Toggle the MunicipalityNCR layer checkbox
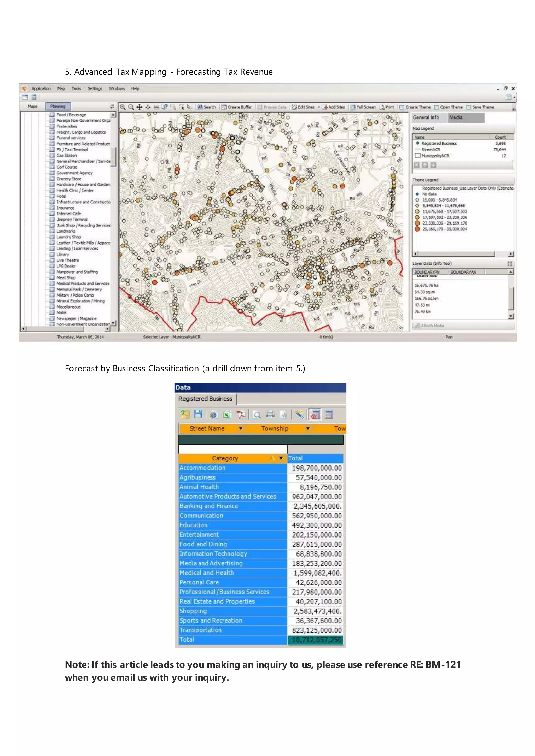535x756 pixels. pos(418,156)
